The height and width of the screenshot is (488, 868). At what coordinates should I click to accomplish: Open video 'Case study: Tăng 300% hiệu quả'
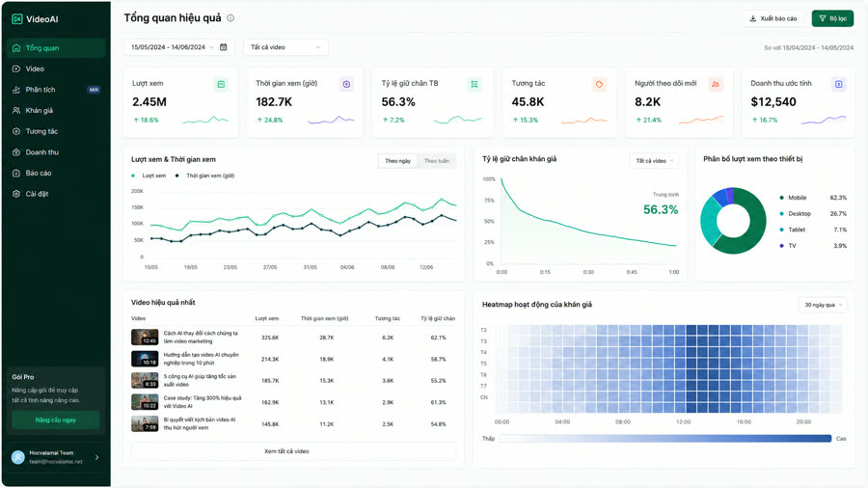203,402
